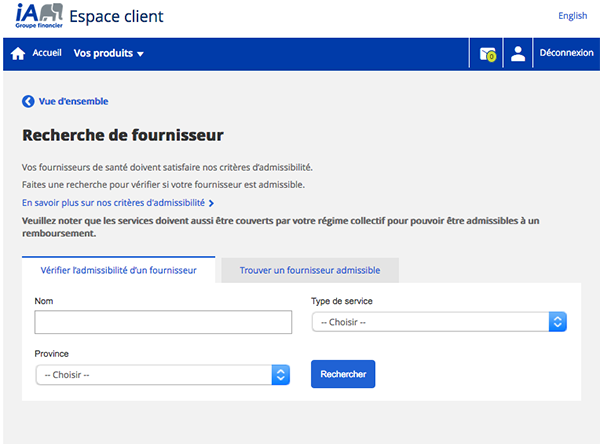600x444 pixels.
Task: Click the Province dropdown arrow stepper
Action: pos(281,375)
